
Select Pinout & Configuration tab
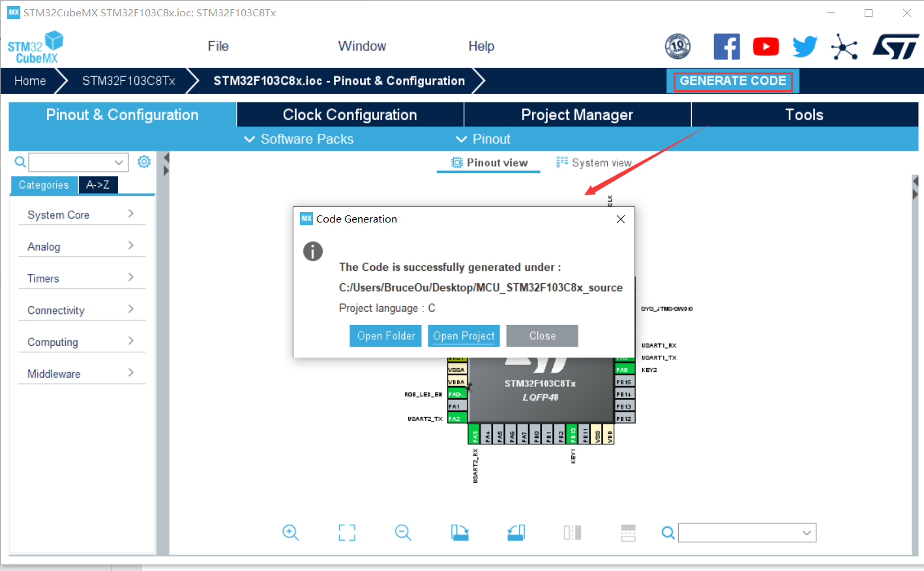(123, 115)
